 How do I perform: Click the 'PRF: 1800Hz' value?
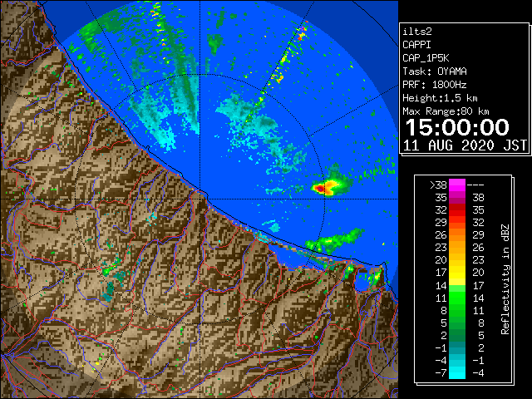[435, 85]
